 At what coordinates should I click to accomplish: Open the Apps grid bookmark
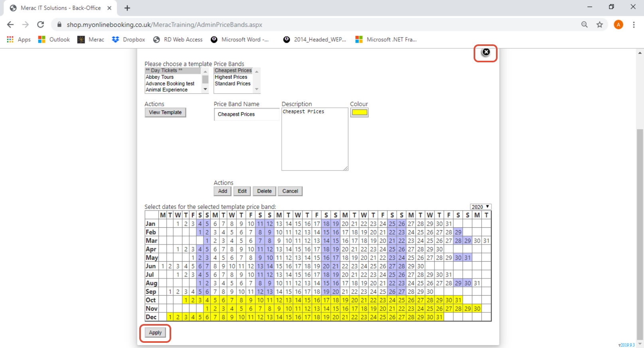(19, 40)
